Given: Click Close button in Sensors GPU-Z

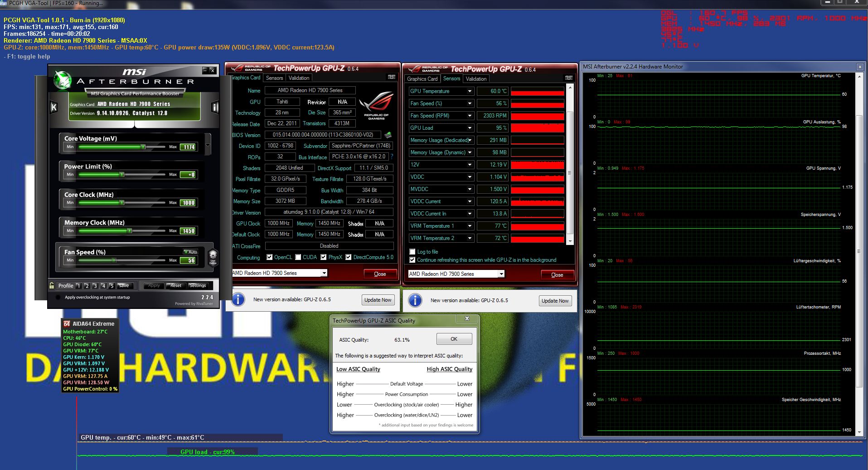Looking at the screenshot, I should coord(557,274).
